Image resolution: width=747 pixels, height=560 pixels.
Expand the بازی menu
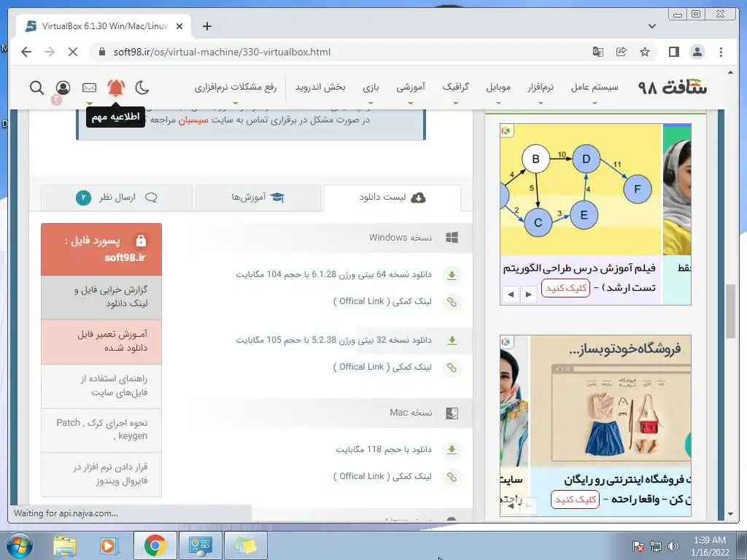point(371,87)
